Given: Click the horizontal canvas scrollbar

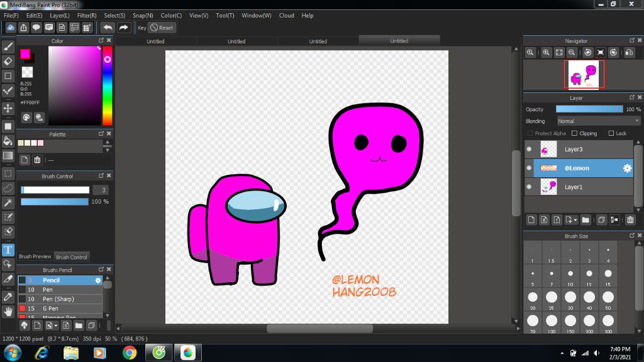Looking at the screenshot, I should pyautogui.click(x=319, y=328).
